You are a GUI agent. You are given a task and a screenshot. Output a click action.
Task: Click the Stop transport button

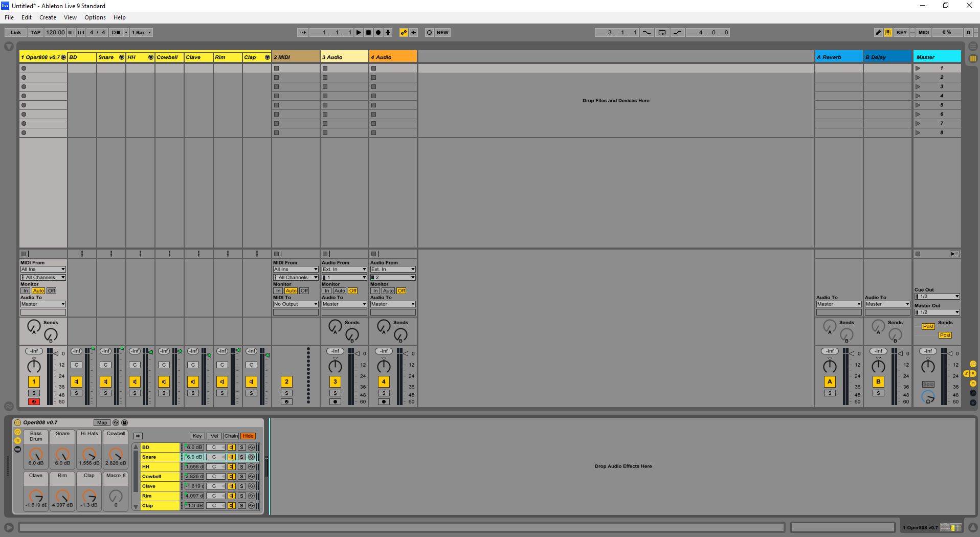pyautogui.click(x=368, y=32)
